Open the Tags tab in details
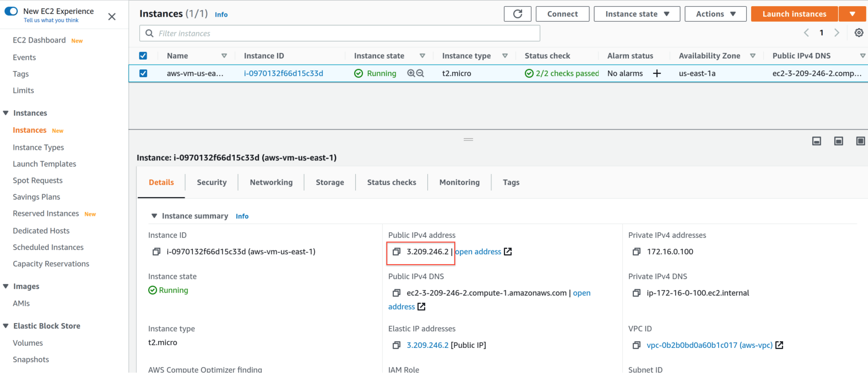This screenshot has width=868, height=378. (511, 182)
